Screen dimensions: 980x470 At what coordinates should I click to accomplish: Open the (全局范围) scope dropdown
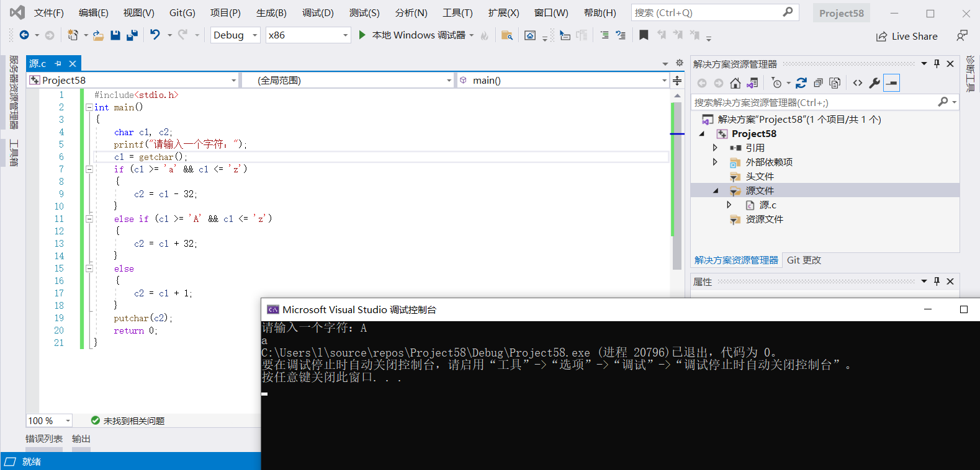(347, 80)
